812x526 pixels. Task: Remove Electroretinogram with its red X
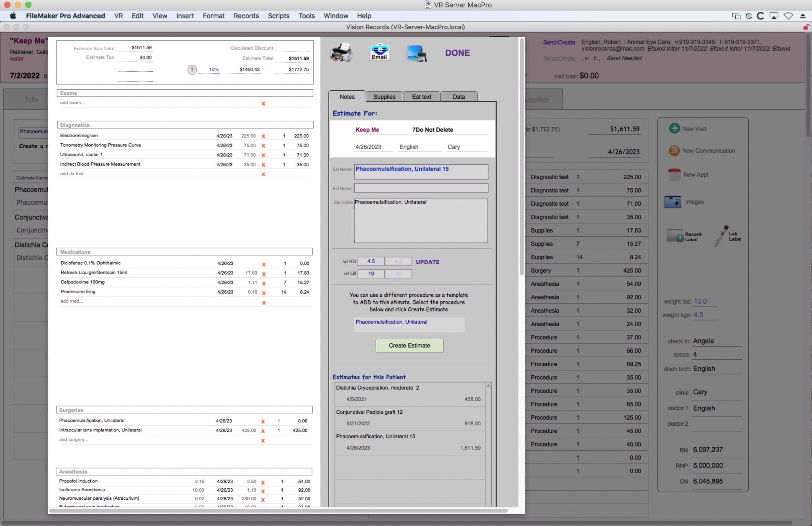coord(263,136)
